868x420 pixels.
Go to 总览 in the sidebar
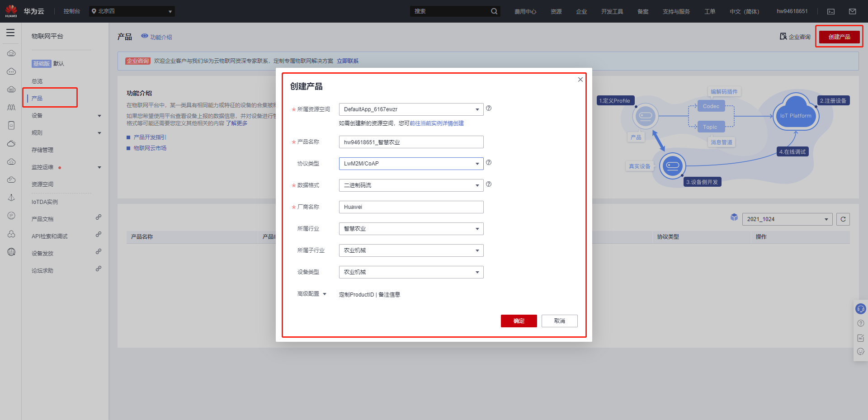(37, 81)
